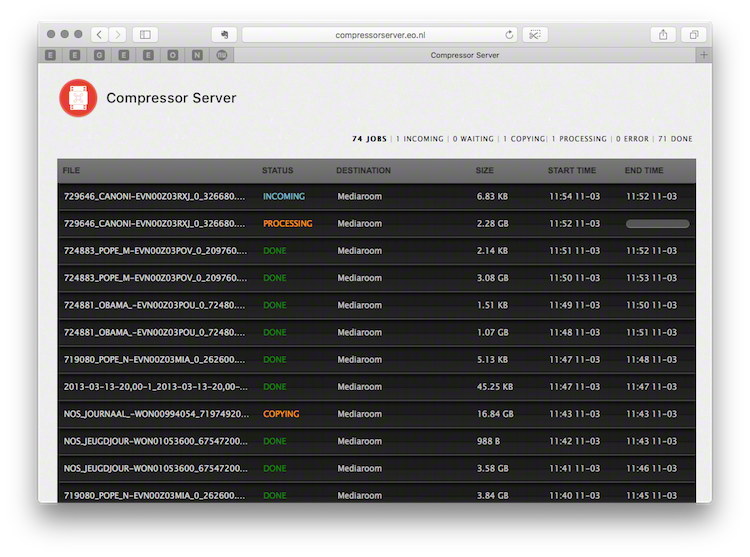Screen dimensions: 750x557
Task: Show the Safari sidebar
Action: (x=145, y=34)
